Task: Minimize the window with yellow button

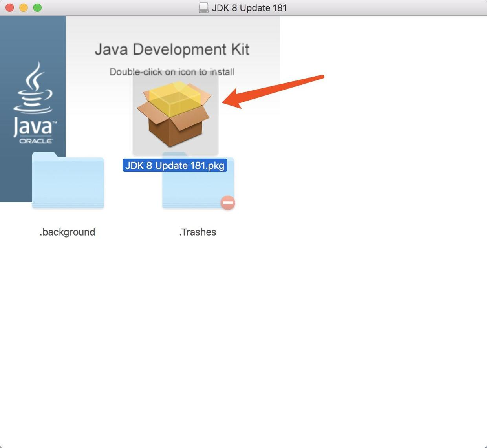Action: (x=24, y=7)
